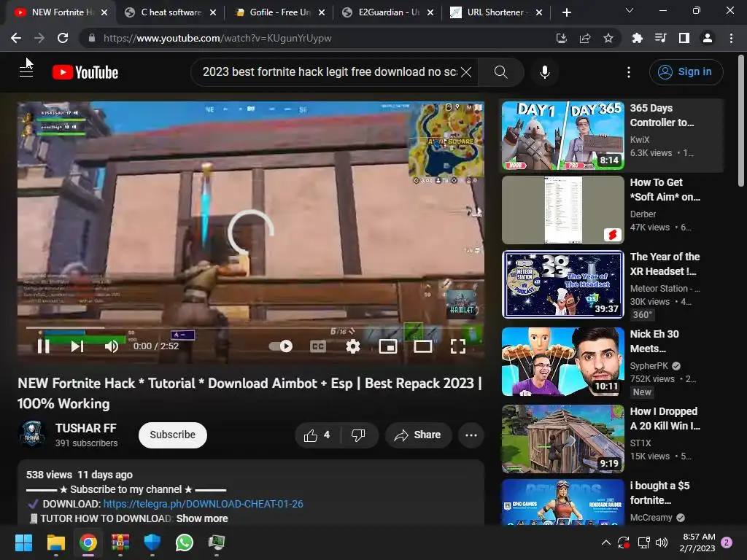Show hidden system tray icons
This screenshot has height=560, width=747.
coord(606,542)
